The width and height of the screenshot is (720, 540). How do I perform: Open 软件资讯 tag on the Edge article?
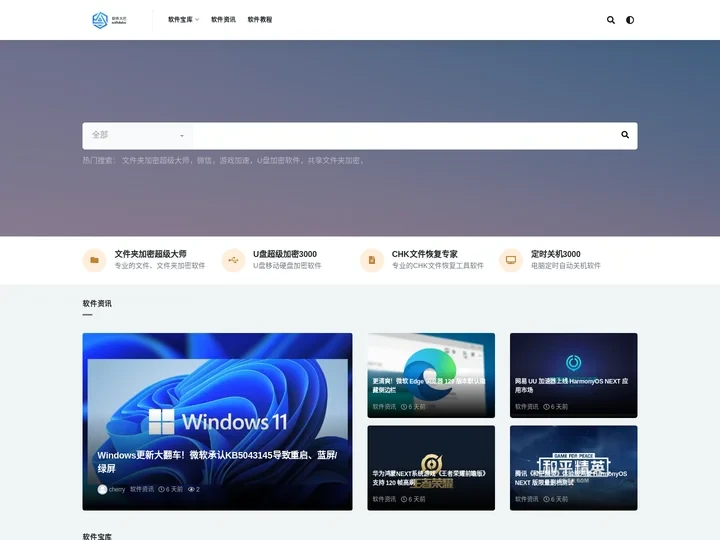(x=384, y=407)
